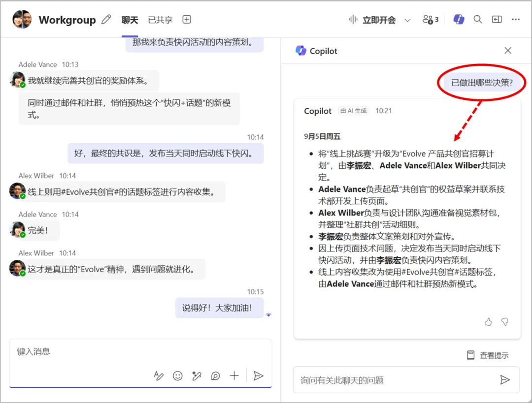Click the Workgroup group avatar
Viewport: 532px width, 403px height.
pos(22,19)
